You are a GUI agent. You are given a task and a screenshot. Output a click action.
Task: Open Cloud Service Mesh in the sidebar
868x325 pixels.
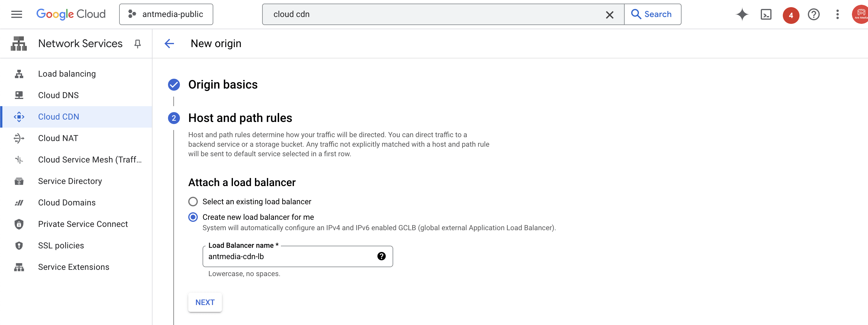[x=76, y=160]
